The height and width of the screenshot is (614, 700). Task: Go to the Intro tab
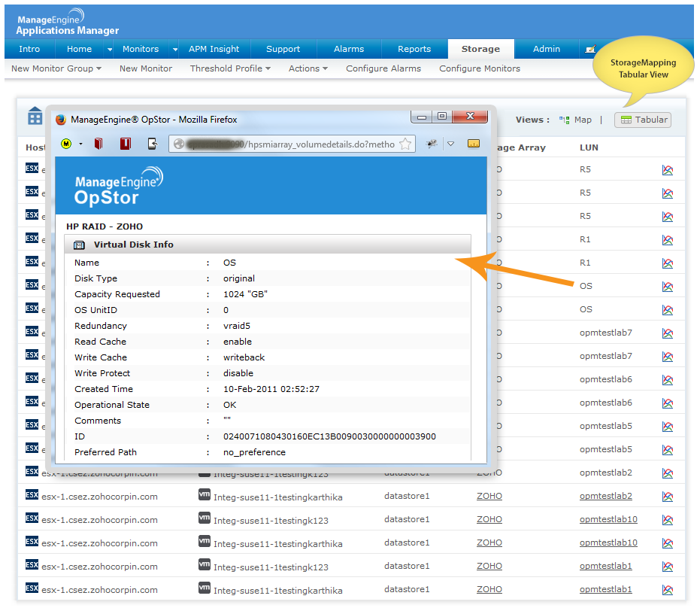(x=29, y=49)
